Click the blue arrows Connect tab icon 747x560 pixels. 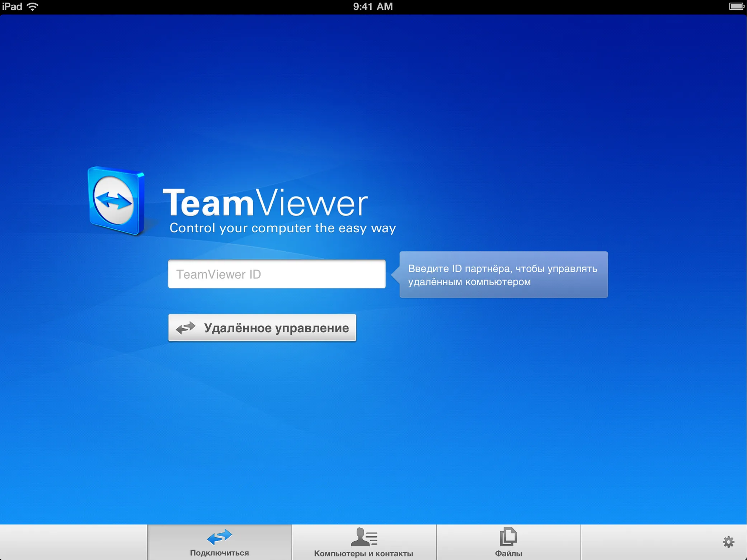click(x=219, y=536)
